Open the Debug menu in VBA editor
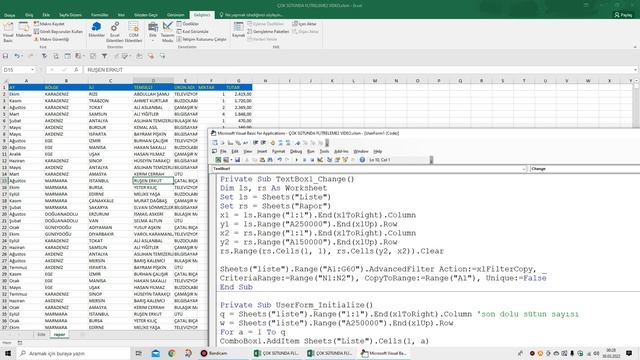This screenshot has width=640, height=360. 296,151
